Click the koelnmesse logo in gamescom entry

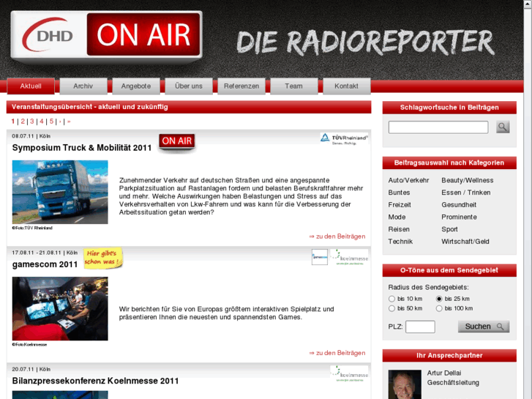(349, 258)
